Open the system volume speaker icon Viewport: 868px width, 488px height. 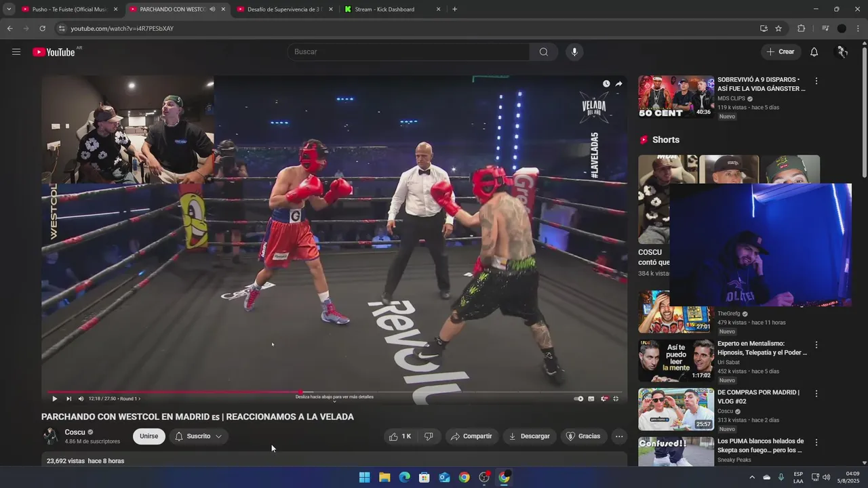point(826,477)
